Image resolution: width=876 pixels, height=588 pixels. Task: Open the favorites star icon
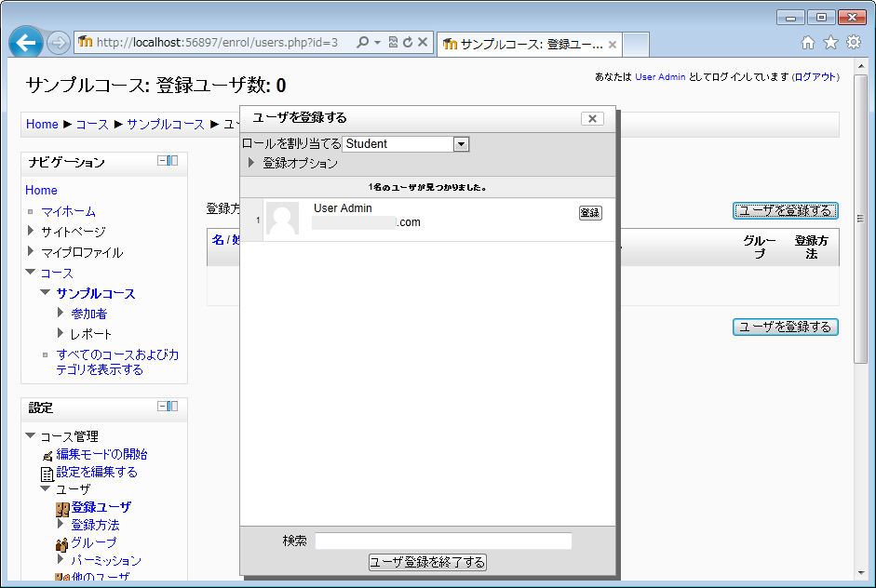click(x=829, y=43)
